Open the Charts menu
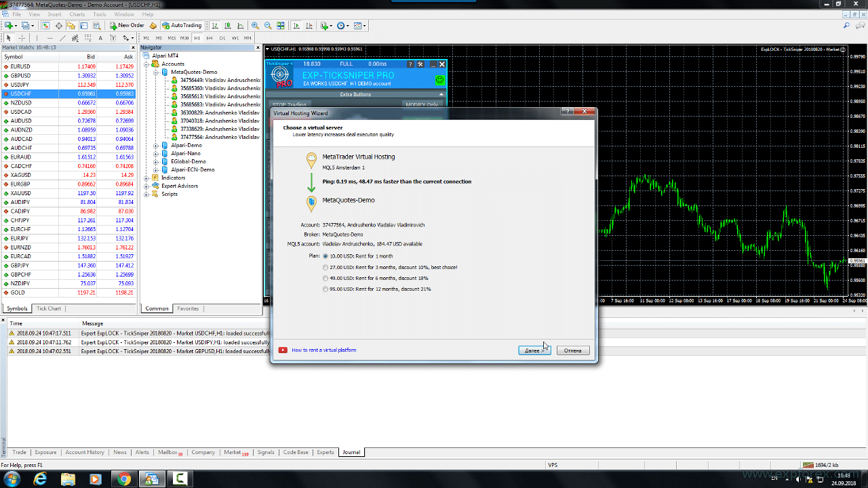 coord(77,14)
